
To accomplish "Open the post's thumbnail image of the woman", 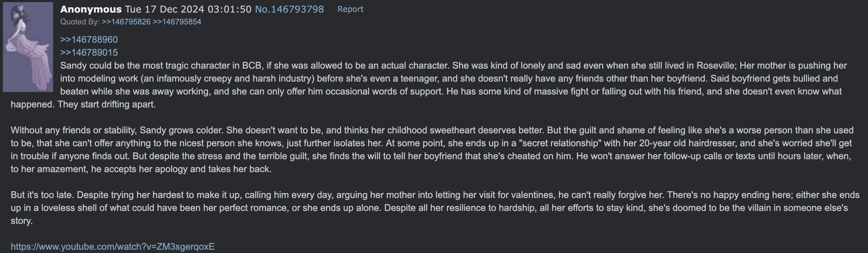I will [28, 47].
